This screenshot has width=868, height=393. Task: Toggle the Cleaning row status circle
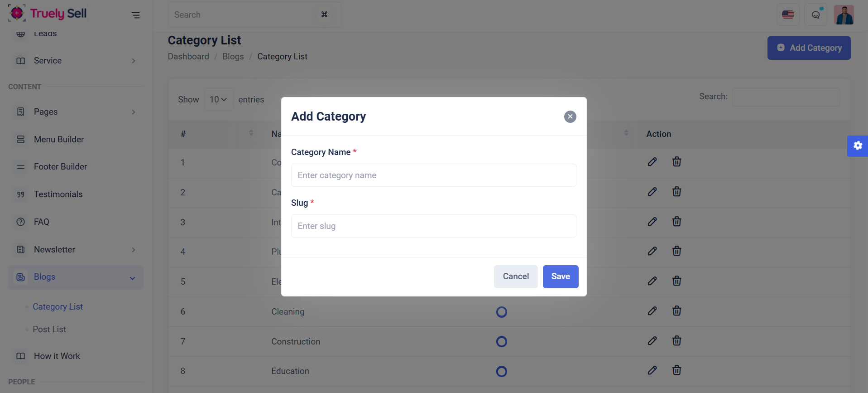(x=501, y=312)
